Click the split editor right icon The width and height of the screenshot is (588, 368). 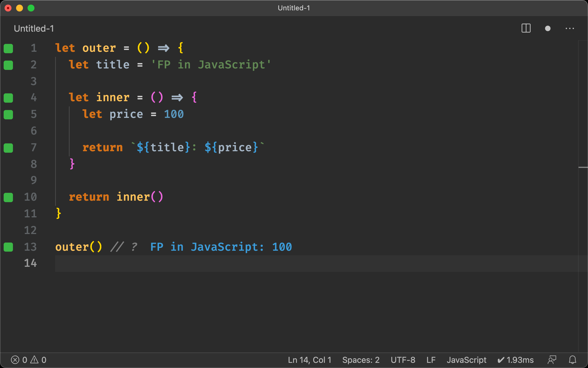point(526,28)
